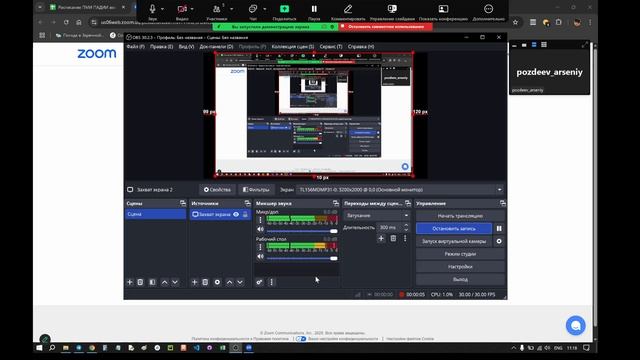This screenshot has height=360, width=640.
Task: Expand audio options arrow next to mic
Action: pos(162,9)
